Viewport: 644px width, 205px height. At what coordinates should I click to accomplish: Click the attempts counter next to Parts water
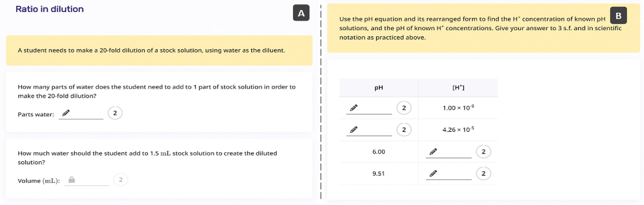pyautogui.click(x=115, y=113)
